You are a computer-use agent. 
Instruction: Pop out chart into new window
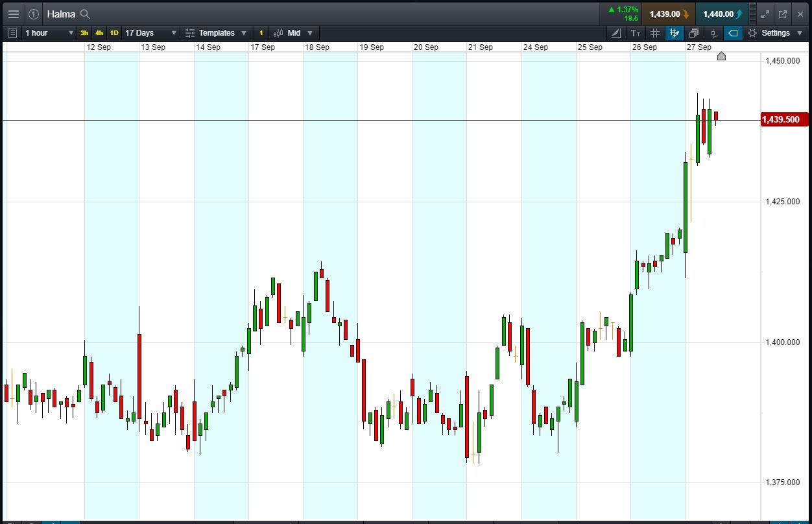click(x=783, y=14)
